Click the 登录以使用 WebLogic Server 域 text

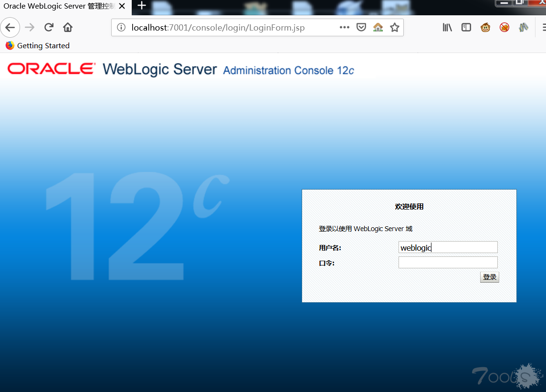point(366,229)
